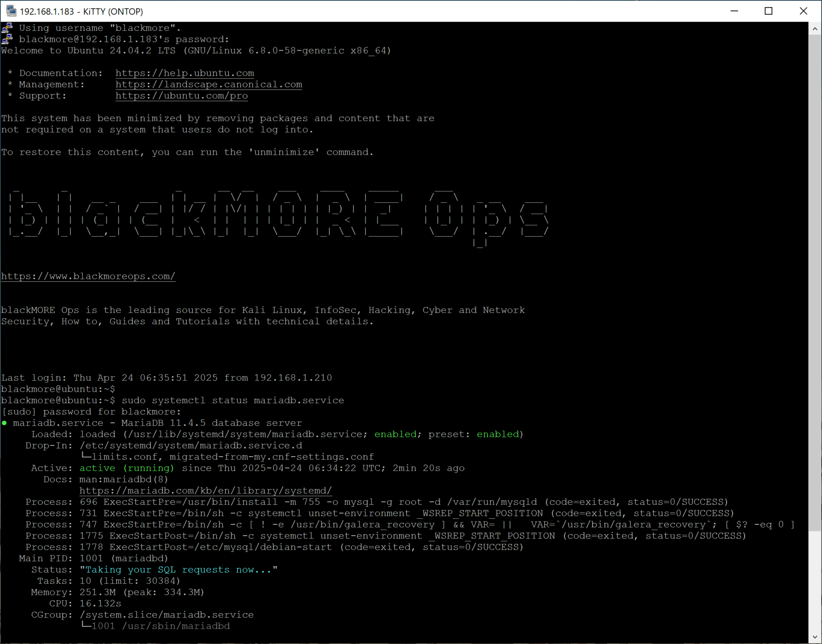Open the help.ubuntu.com documentation link

tap(184, 73)
